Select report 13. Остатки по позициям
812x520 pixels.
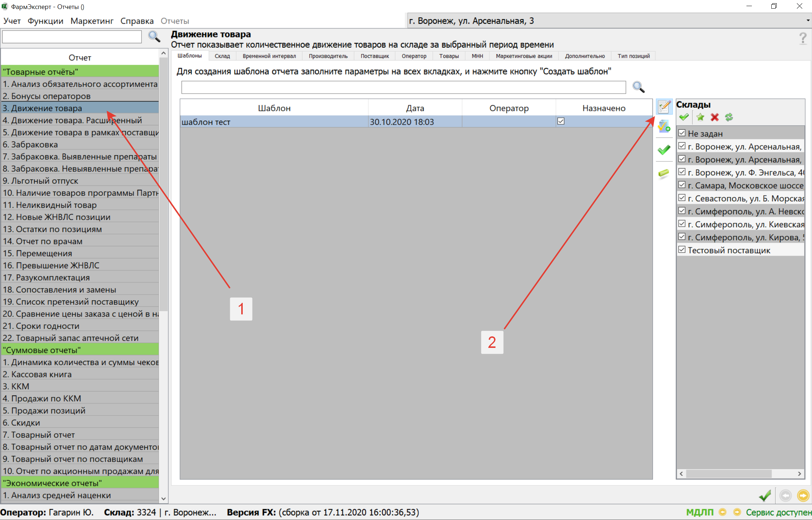click(52, 229)
